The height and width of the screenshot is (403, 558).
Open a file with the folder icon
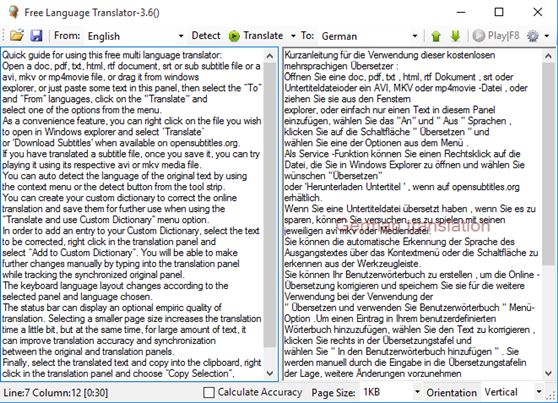click(16, 35)
